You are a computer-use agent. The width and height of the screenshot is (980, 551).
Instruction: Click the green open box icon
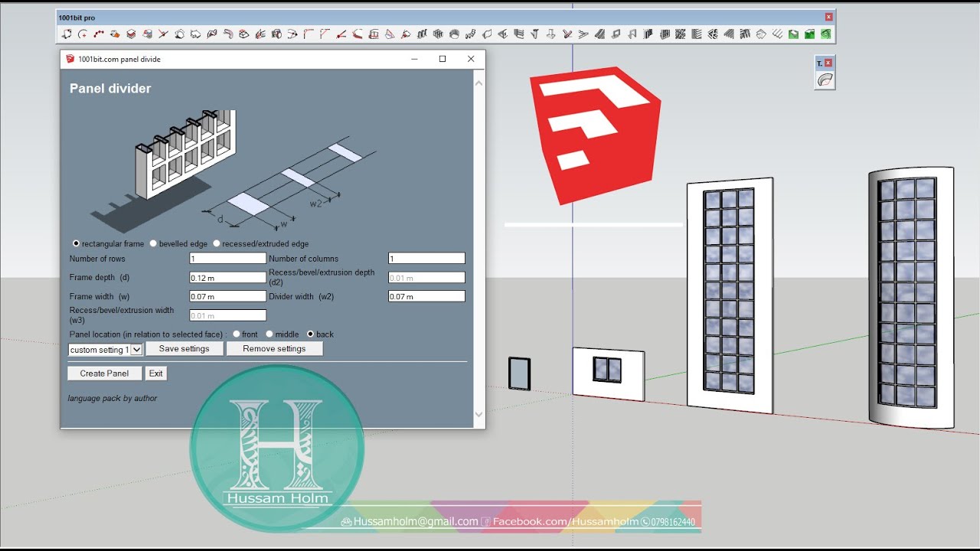(x=794, y=34)
